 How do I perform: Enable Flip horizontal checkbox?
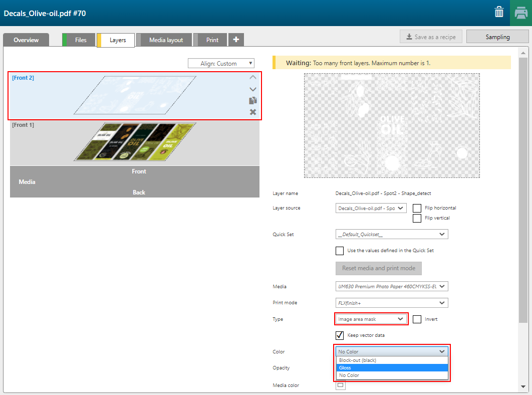[x=417, y=208]
